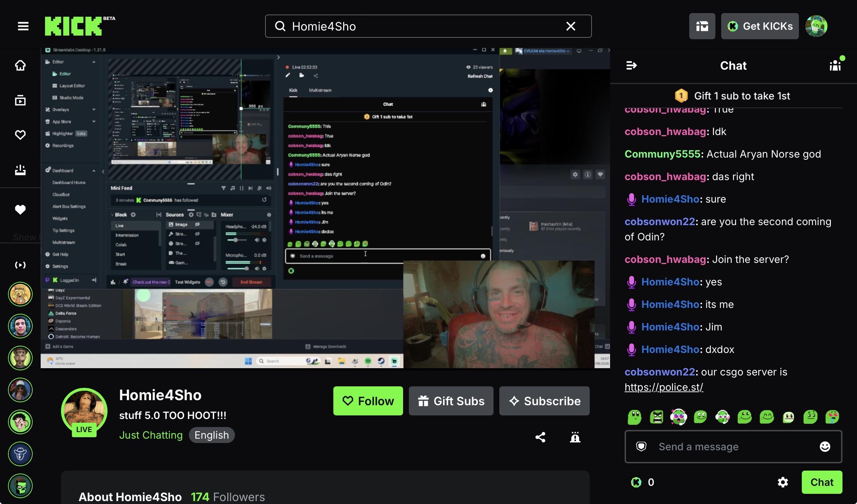Image resolution: width=857 pixels, height=504 pixels.
Task: Click the green KICK logo
Action: tap(73, 26)
